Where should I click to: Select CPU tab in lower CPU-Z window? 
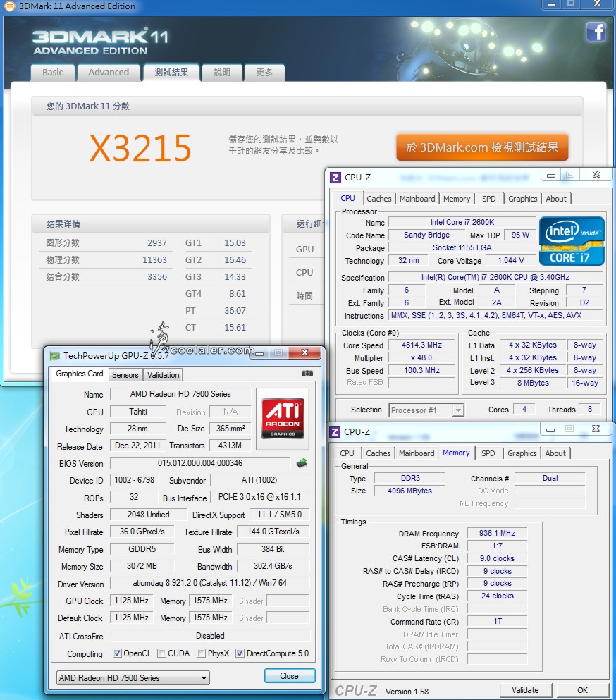(x=347, y=453)
